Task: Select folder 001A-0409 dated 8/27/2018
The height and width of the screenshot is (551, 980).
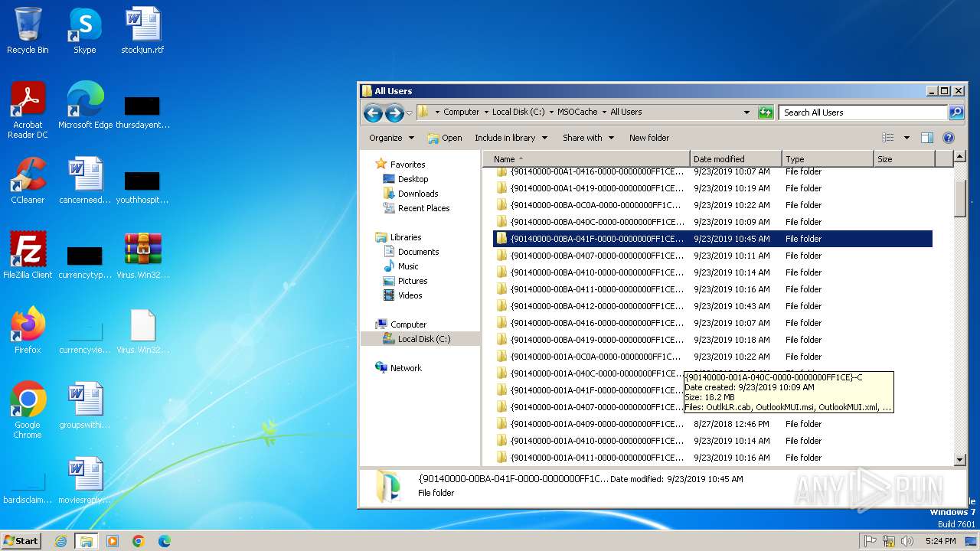Action: click(x=713, y=424)
